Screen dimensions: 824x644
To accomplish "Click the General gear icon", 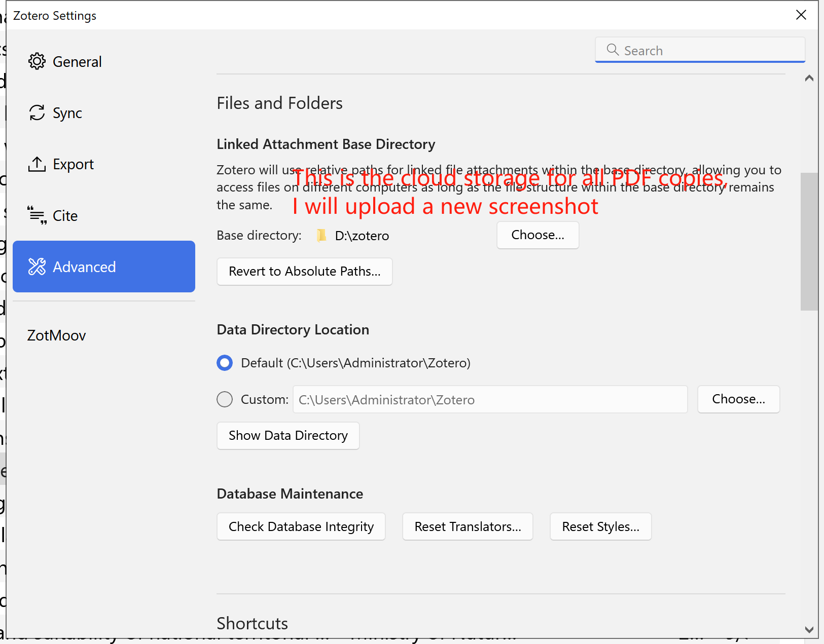I will point(37,61).
